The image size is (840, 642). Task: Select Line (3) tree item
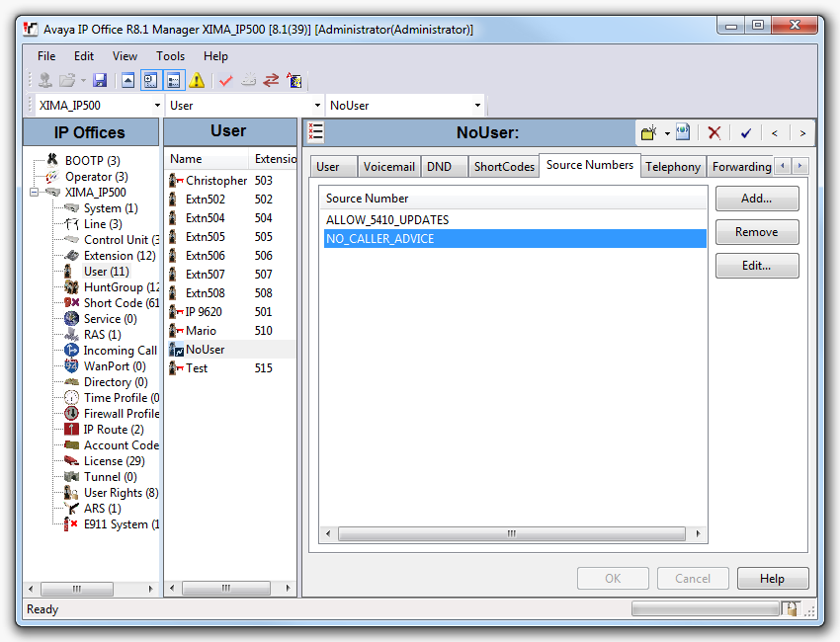click(103, 224)
